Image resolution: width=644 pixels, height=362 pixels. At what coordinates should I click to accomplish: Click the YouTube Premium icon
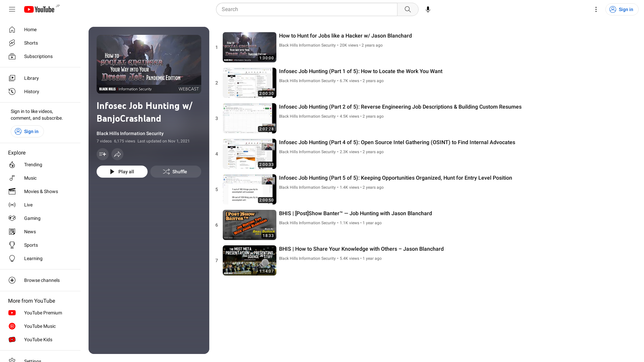tap(12, 313)
